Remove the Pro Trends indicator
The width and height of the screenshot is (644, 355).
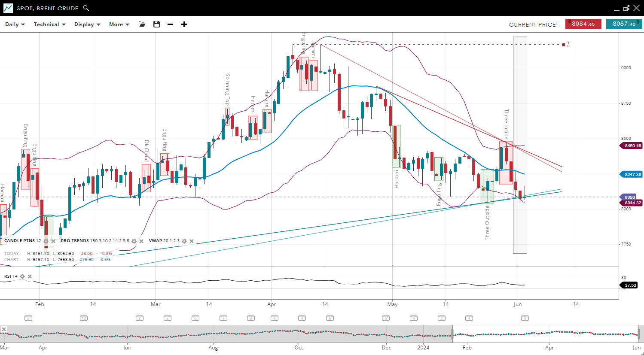click(141, 241)
